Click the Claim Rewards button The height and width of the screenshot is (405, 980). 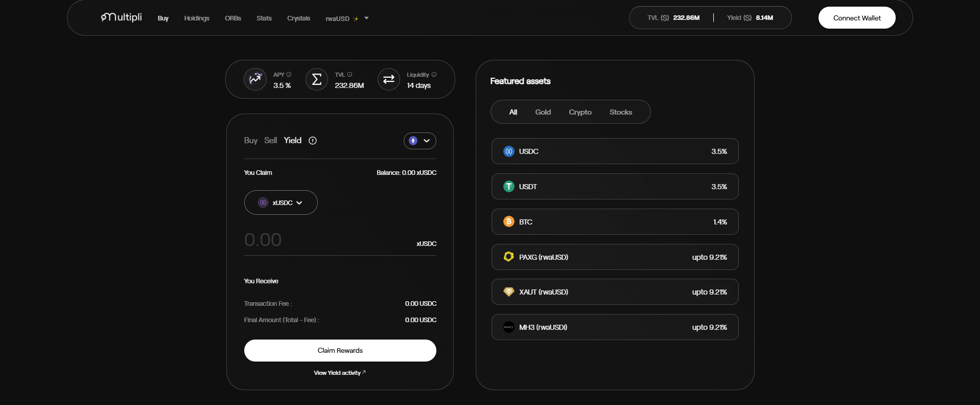[340, 350]
